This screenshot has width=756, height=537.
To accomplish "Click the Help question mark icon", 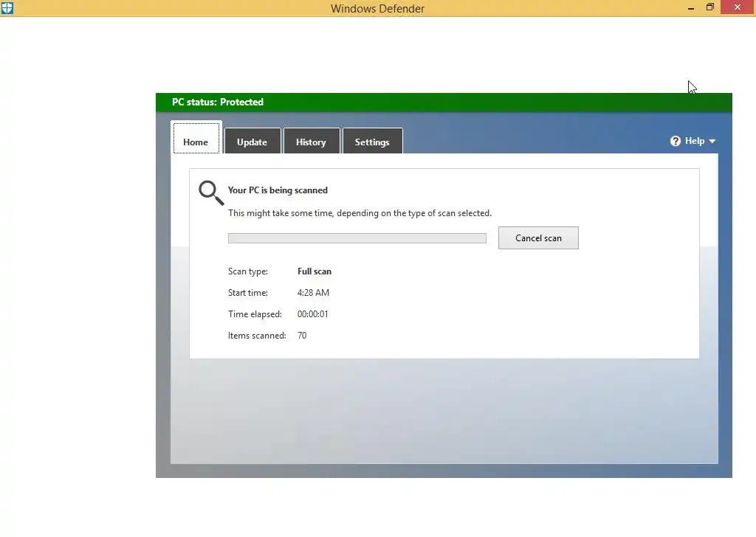I will click(x=675, y=141).
